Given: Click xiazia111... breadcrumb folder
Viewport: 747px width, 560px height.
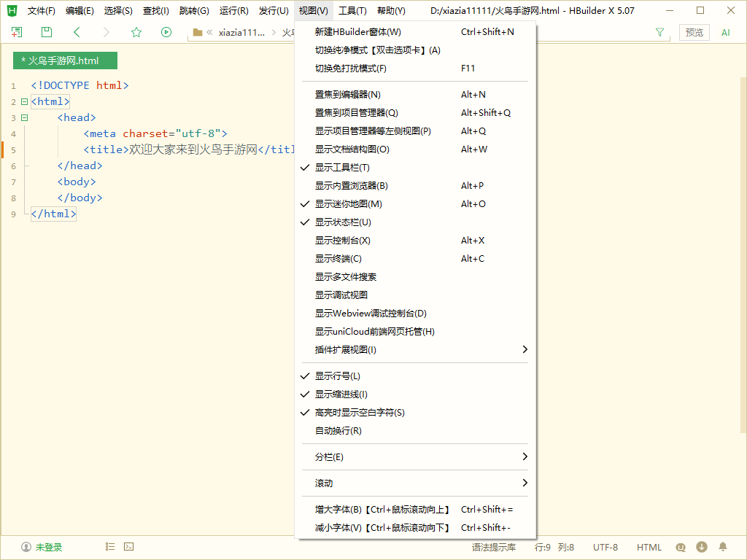Looking at the screenshot, I should [241, 32].
